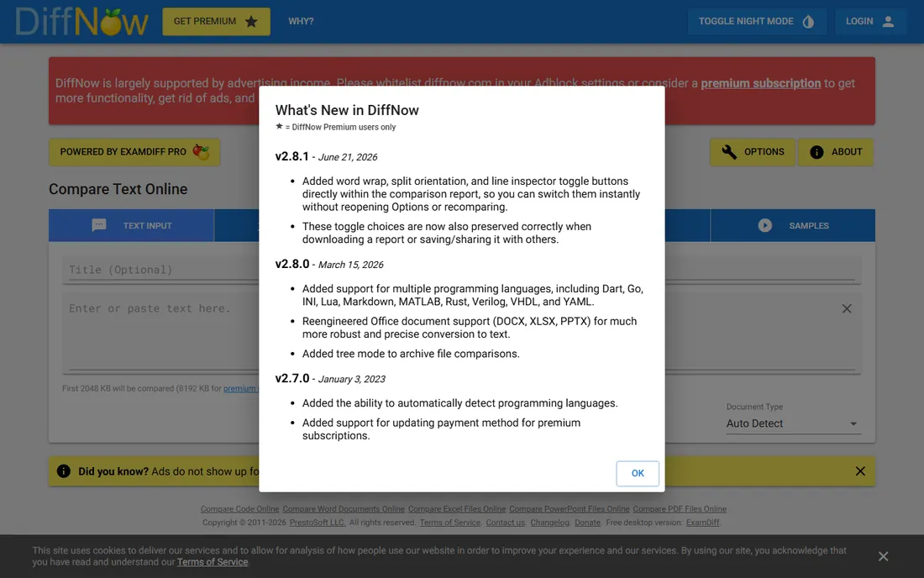Open Compare Code Online link

tap(240, 509)
